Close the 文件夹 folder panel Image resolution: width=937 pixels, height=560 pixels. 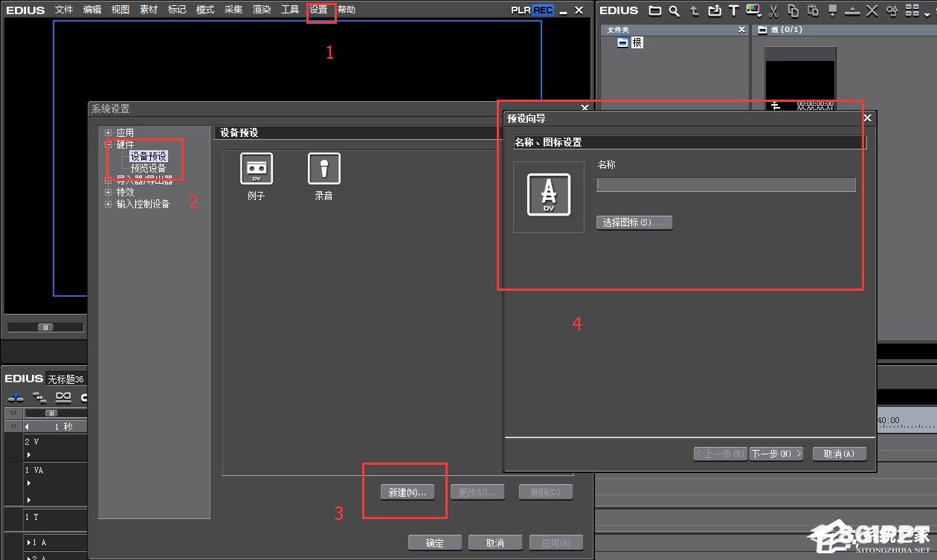tap(741, 30)
